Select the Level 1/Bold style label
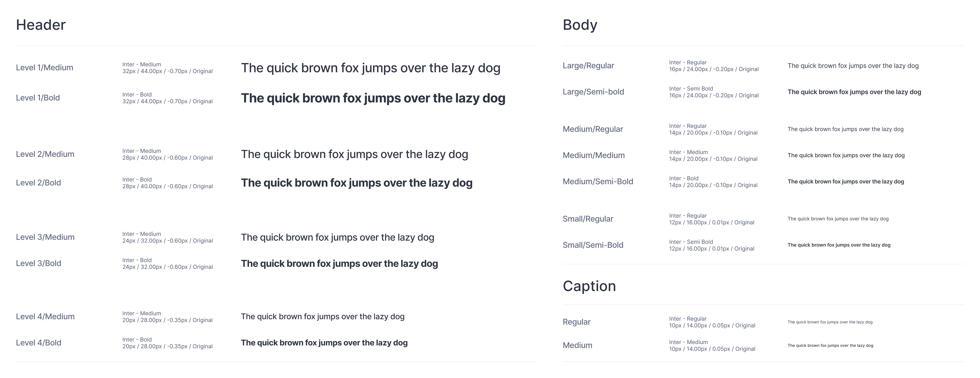 [x=38, y=98]
